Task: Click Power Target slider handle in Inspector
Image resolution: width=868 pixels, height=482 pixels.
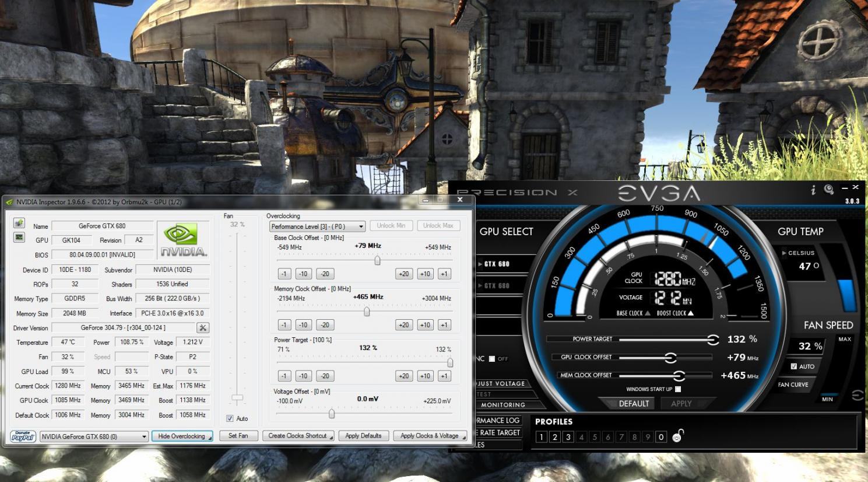Action: [x=450, y=362]
